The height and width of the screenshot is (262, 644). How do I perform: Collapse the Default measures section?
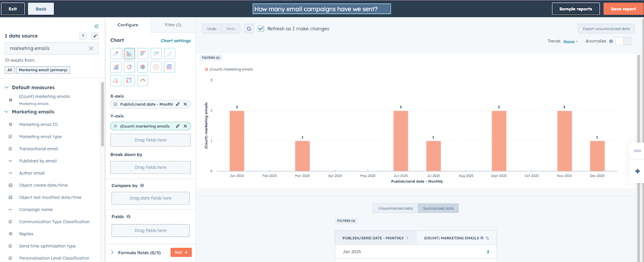click(x=7, y=87)
